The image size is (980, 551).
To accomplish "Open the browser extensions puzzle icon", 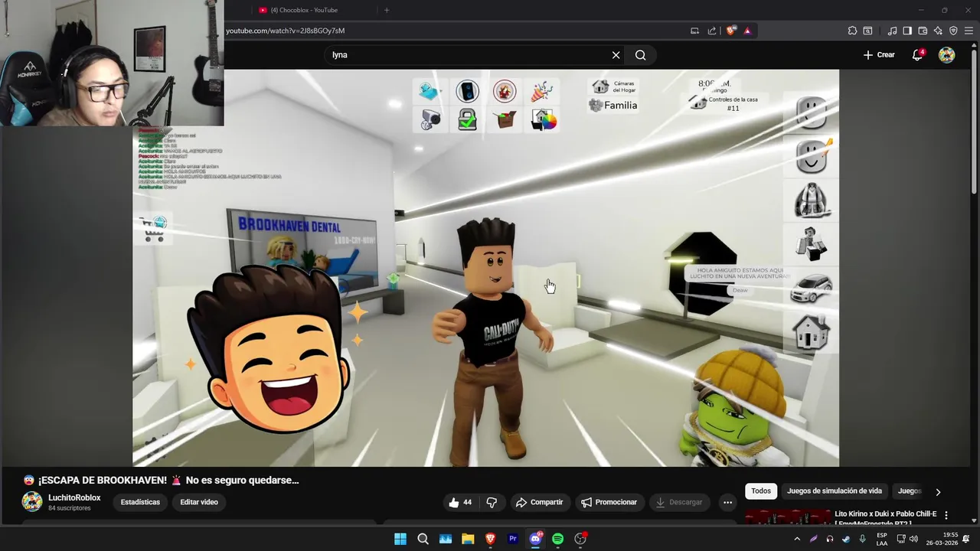I will 852,31.
